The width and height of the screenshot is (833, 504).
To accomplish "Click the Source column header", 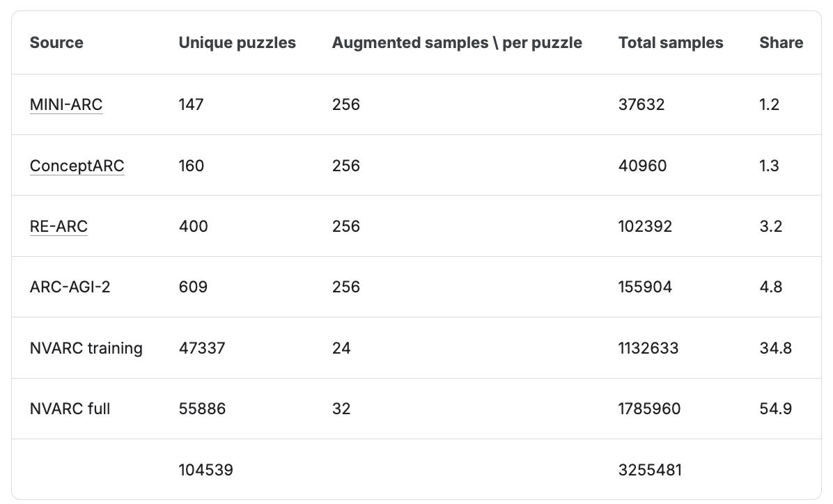I will pos(56,43).
